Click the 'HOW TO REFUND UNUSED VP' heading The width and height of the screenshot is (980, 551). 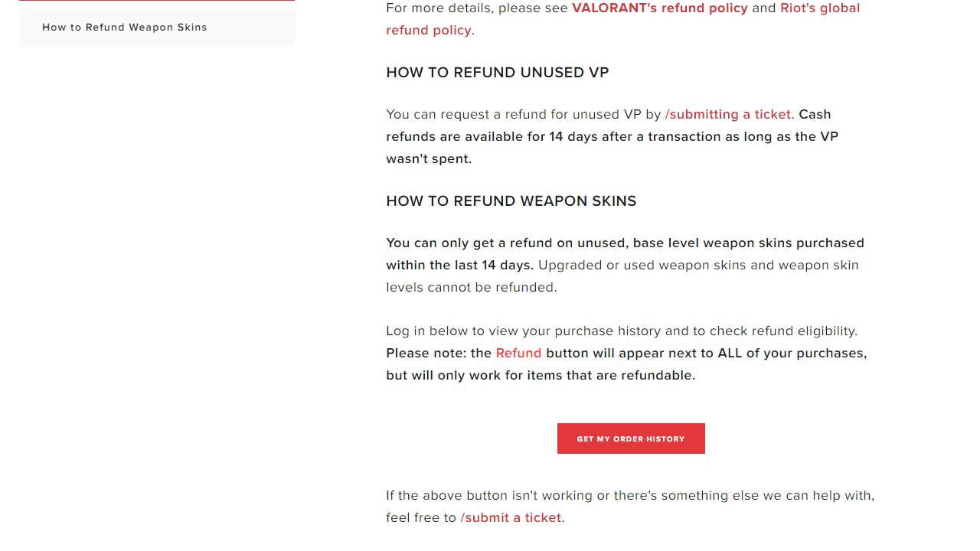498,73
